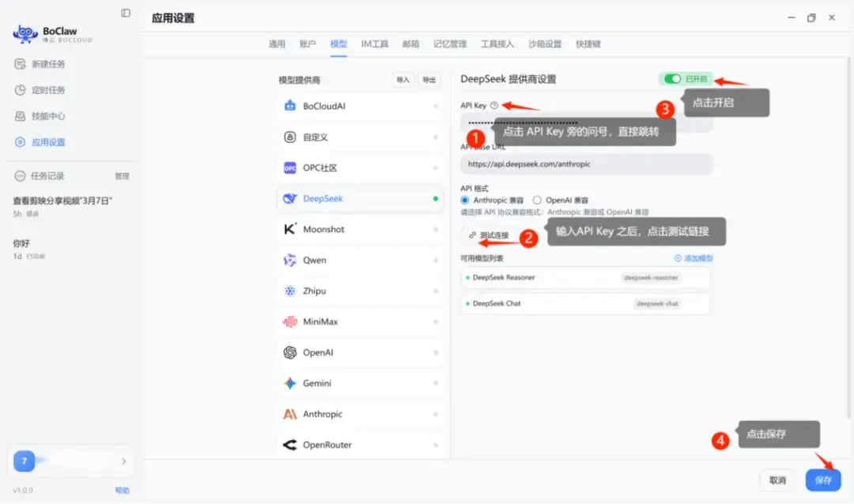
Task: Select the Anthropic provider icon
Action: (289, 414)
